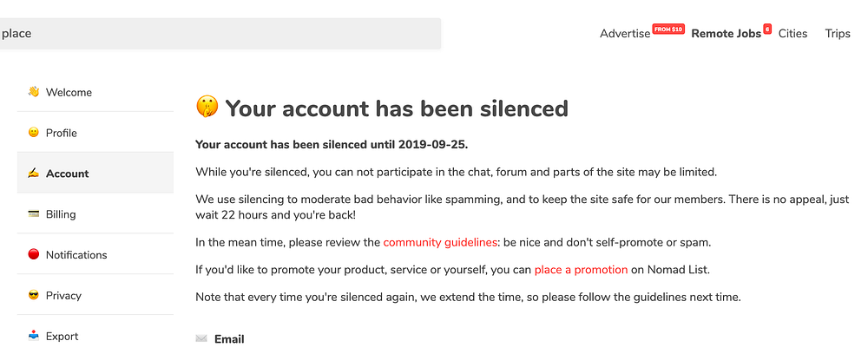Open the community guidelines link
Screen dimensions: 868x354
point(439,242)
